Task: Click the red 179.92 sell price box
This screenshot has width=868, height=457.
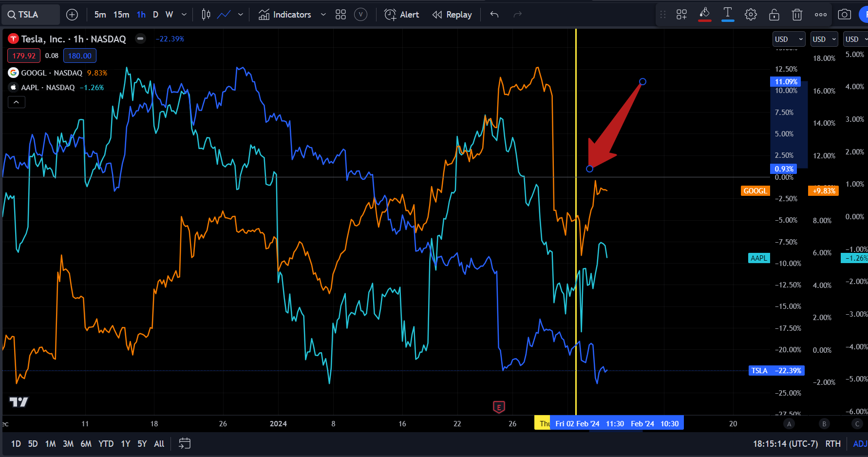Action: click(24, 56)
